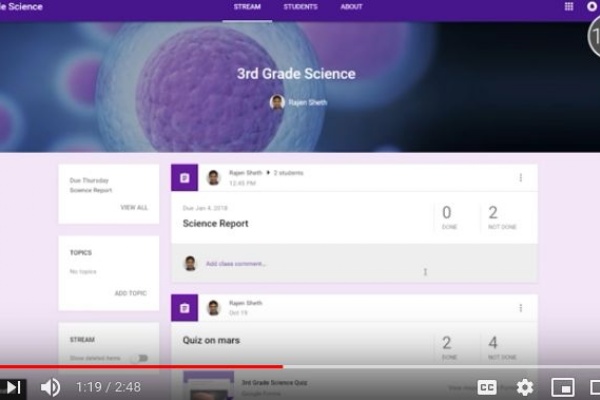
Task: Click the Due Thursday Science Report item
Action: pos(91,185)
